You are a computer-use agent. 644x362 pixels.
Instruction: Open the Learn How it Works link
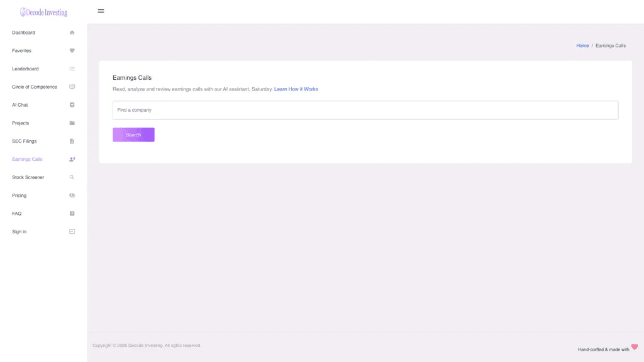click(296, 89)
